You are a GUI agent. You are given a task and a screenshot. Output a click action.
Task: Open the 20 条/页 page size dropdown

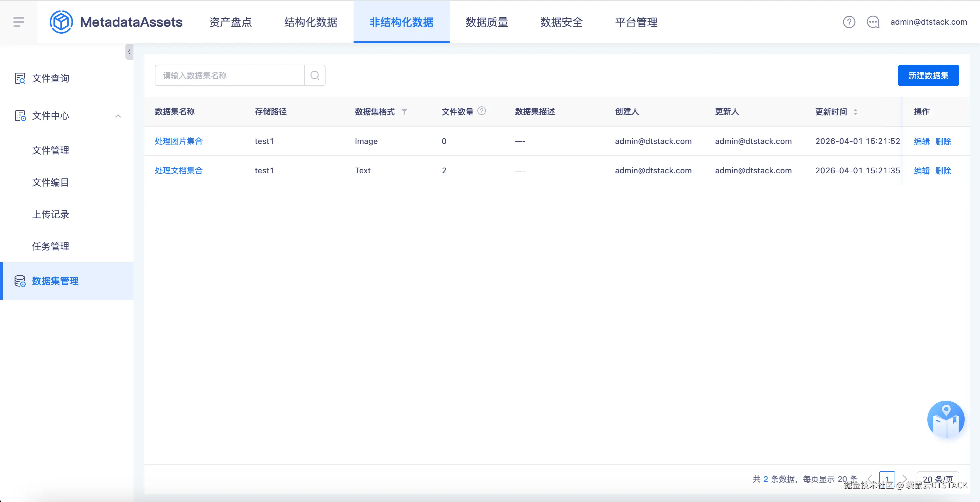[x=937, y=478]
